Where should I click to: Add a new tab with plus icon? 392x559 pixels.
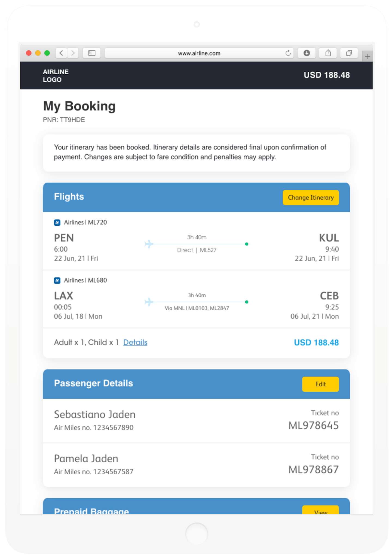tap(367, 56)
